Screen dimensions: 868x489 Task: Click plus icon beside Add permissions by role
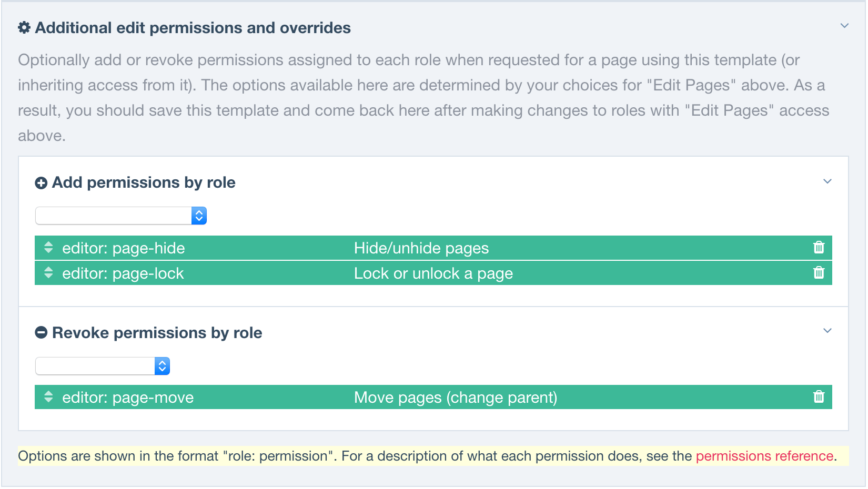click(x=41, y=183)
